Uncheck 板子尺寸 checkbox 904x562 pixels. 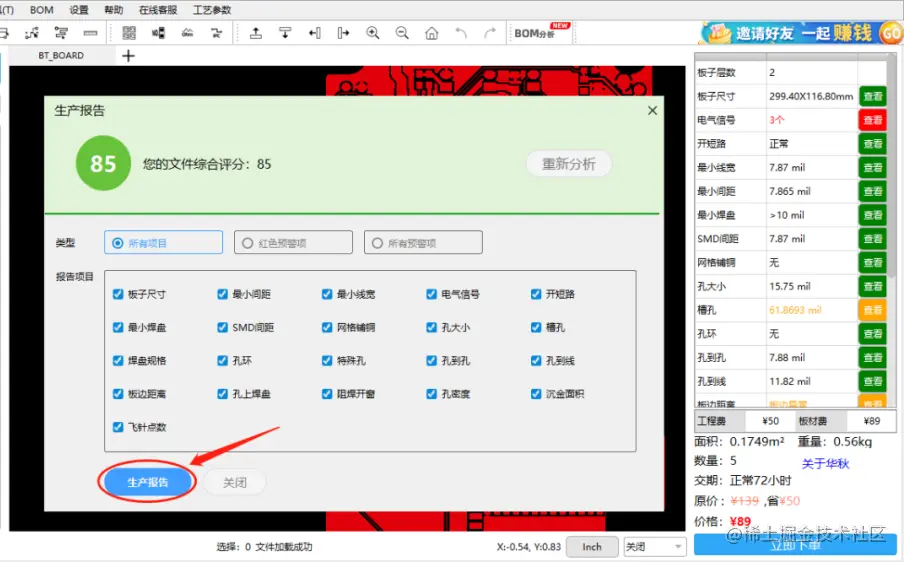[x=118, y=294]
